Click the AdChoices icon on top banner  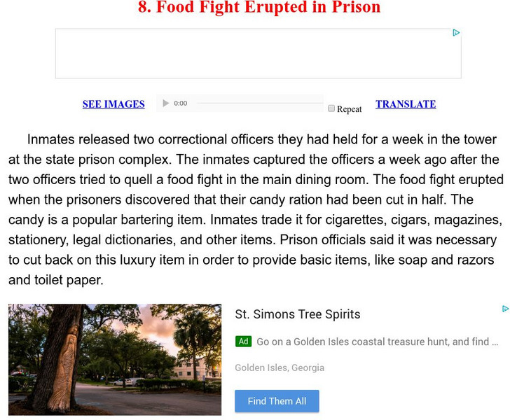coord(456,33)
